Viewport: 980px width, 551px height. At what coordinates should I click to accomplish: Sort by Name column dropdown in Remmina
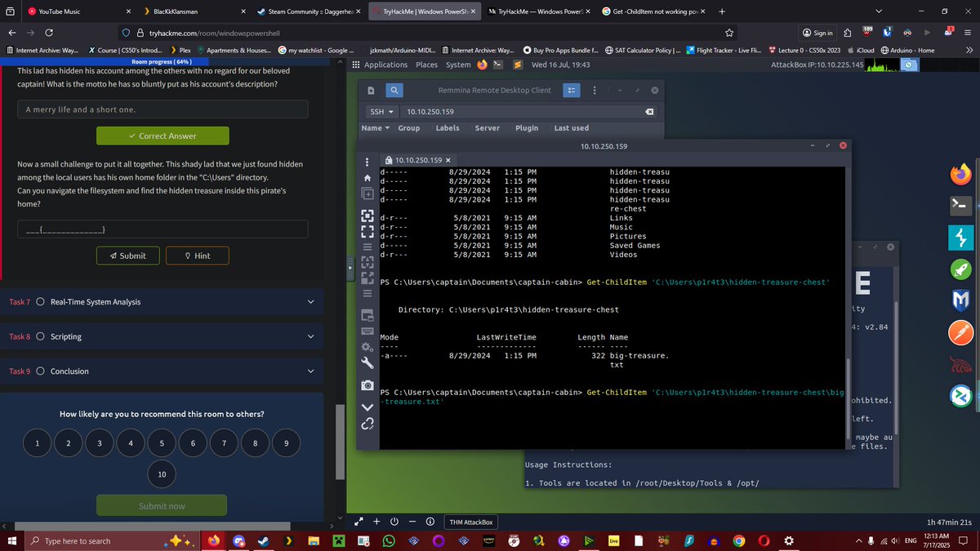376,128
